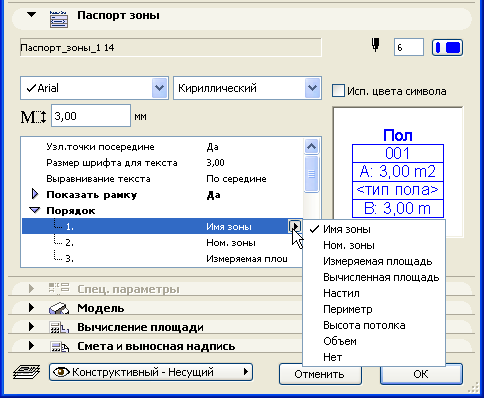Screen dimensions: 484x398
Task: Click the Смета и выносная надпись icon
Action: (59, 347)
